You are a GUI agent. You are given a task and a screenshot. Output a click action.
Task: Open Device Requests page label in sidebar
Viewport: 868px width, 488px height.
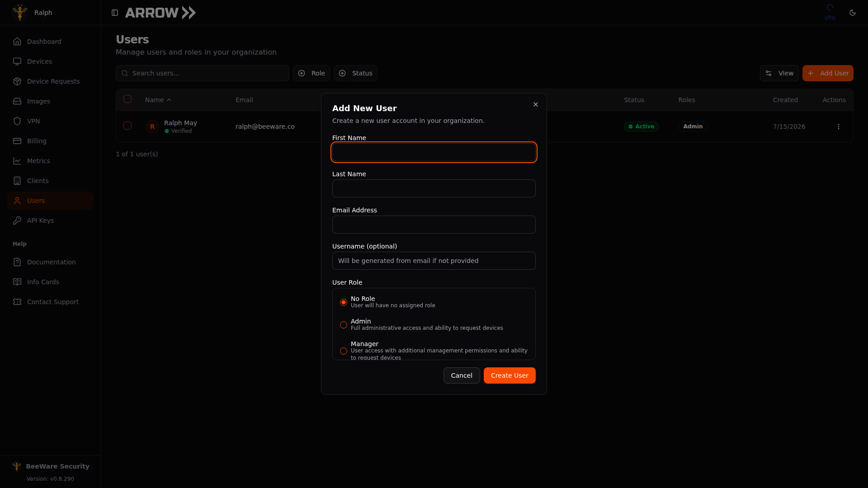pos(53,81)
